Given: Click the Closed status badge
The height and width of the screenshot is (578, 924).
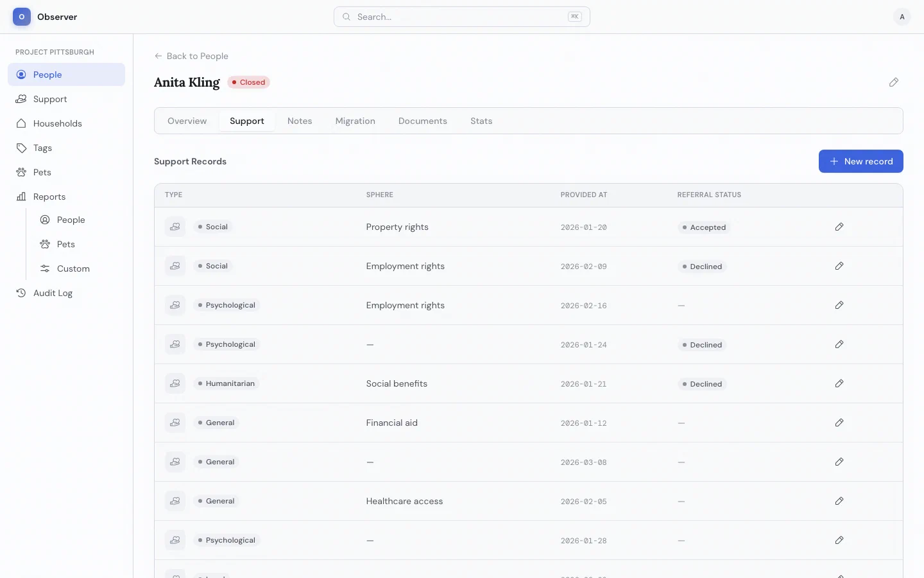Looking at the screenshot, I should 248,82.
